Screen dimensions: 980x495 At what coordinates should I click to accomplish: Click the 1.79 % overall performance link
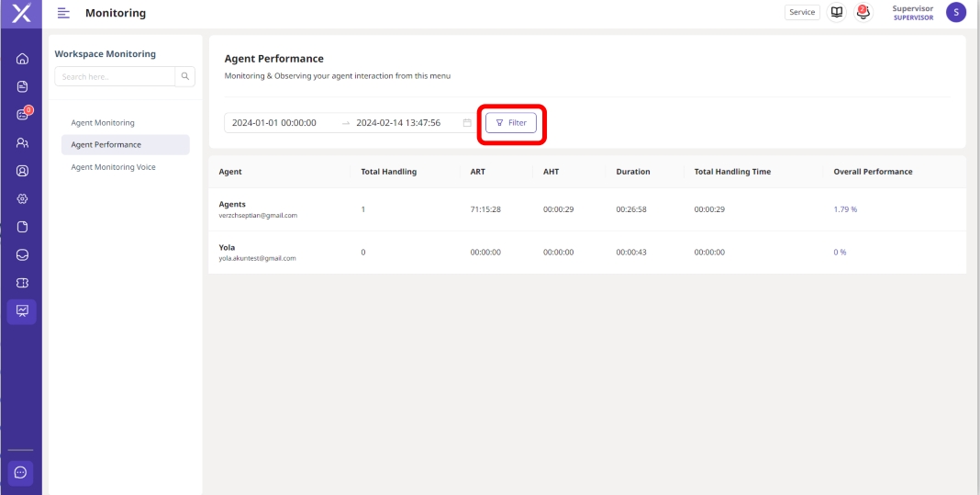pos(845,209)
